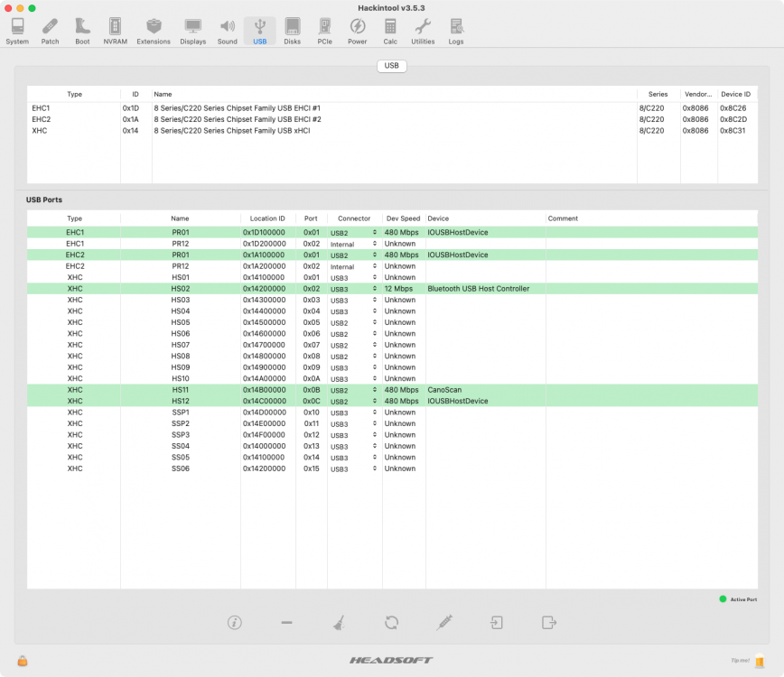This screenshot has width=784, height=677.
Task: Open the Logs toolbar section
Action: coord(456,32)
